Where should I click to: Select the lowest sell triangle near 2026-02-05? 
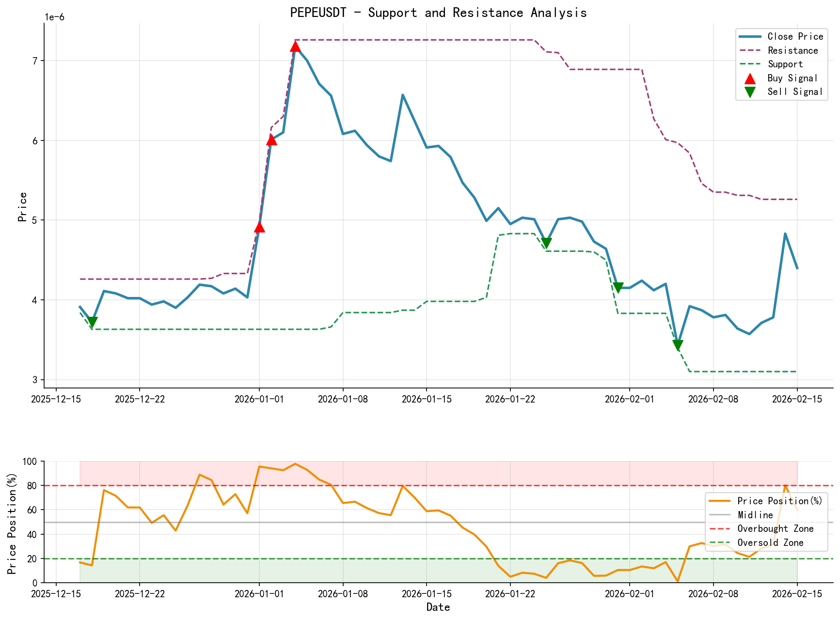click(678, 344)
